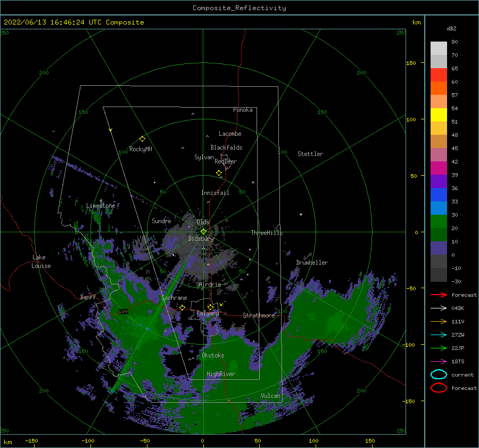Click the yellow km label at top right

coord(416,22)
